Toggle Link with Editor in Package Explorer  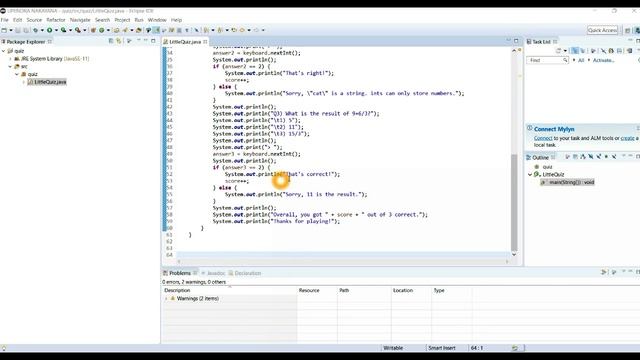[x=119, y=41]
